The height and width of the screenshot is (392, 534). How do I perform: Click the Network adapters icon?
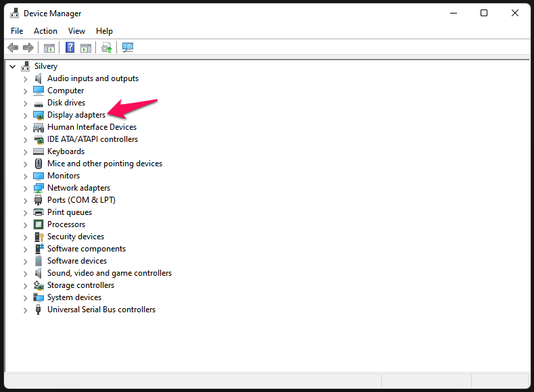point(39,188)
